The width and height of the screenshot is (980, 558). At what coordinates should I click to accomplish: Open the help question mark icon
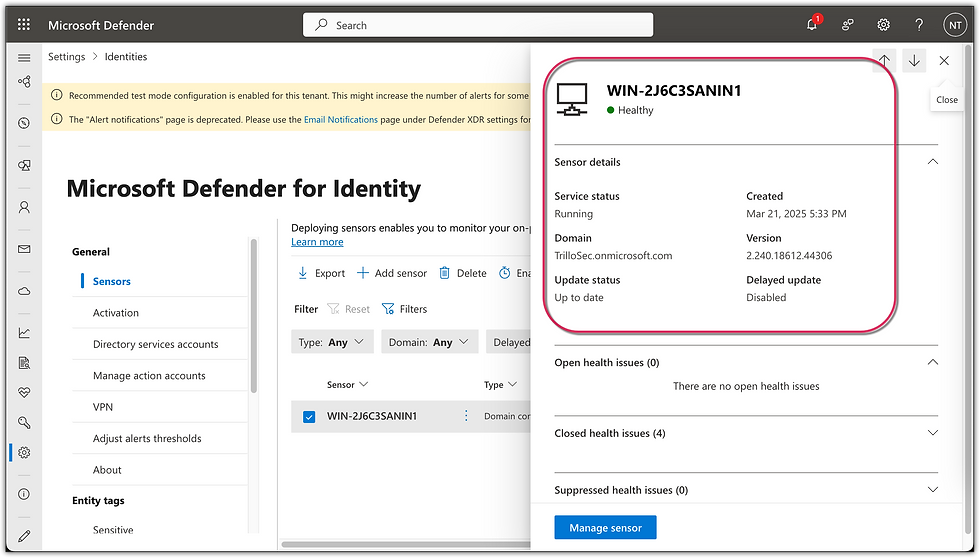pyautogui.click(x=919, y=25)
